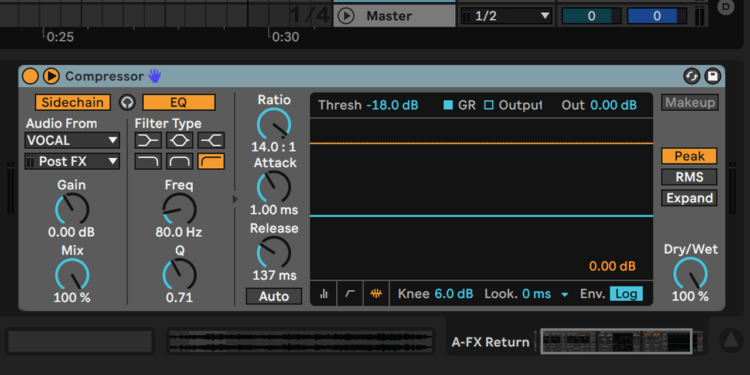Click the orange 0.00 dB gain reduction readout
This screenshot has height=375, width=750.
click(x=612, y=266)
